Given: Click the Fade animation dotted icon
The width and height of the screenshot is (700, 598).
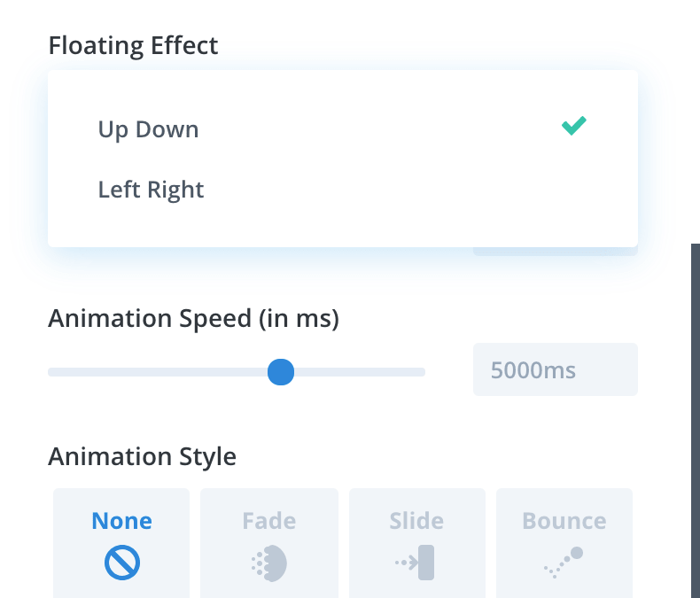Looking at the screenshot, I should (x=269, y=563).
